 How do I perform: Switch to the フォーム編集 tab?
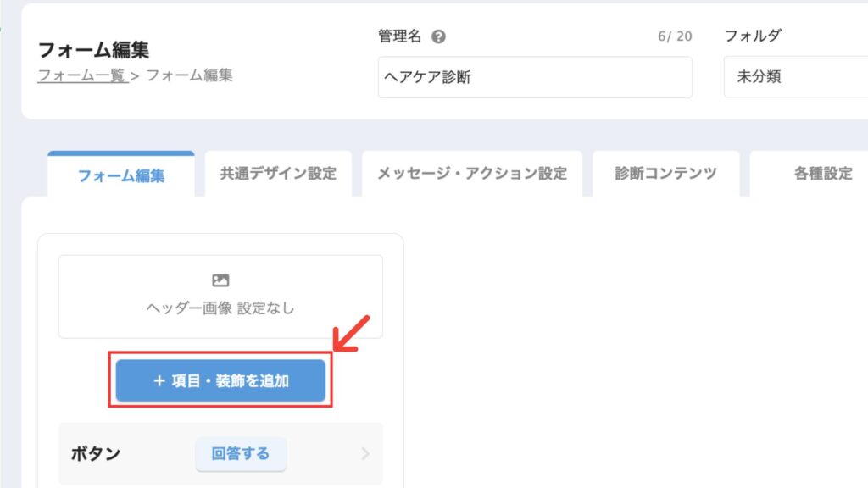coord(120,175)
